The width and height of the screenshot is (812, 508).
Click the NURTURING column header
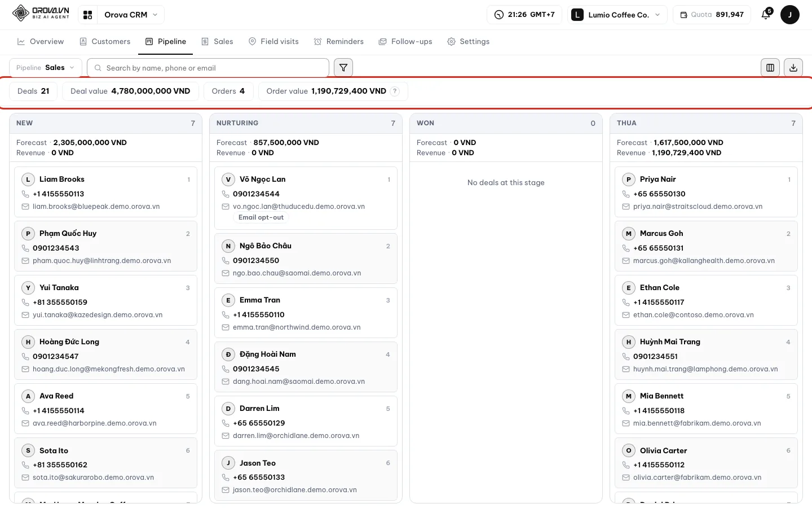point(306,123)
